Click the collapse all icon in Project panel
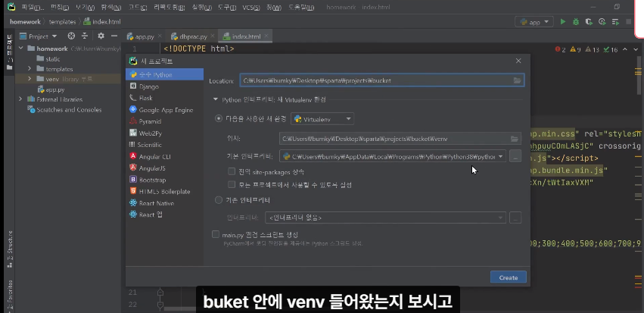Screen dimensions: 644x313 85,36
